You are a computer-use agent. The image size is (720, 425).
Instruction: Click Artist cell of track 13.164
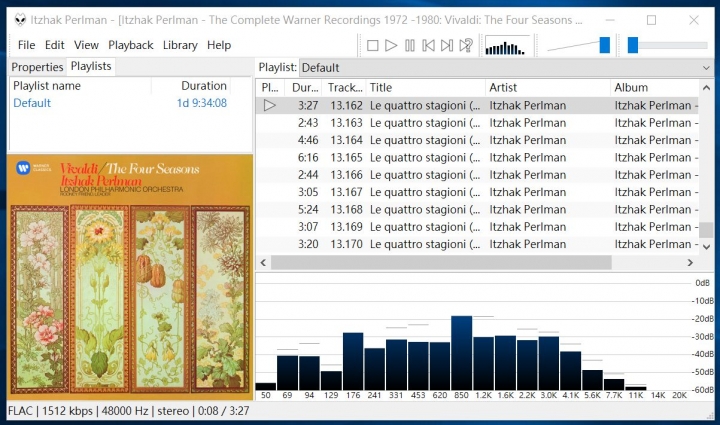pos(528,140)
